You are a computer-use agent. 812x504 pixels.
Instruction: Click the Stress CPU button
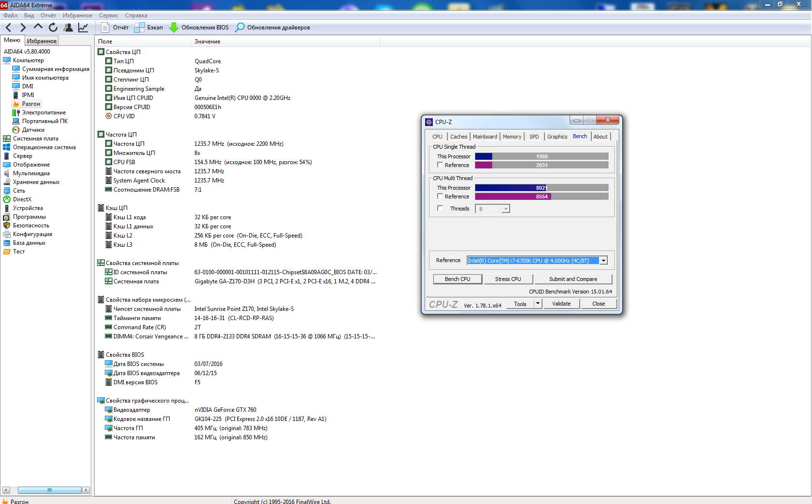508,279
